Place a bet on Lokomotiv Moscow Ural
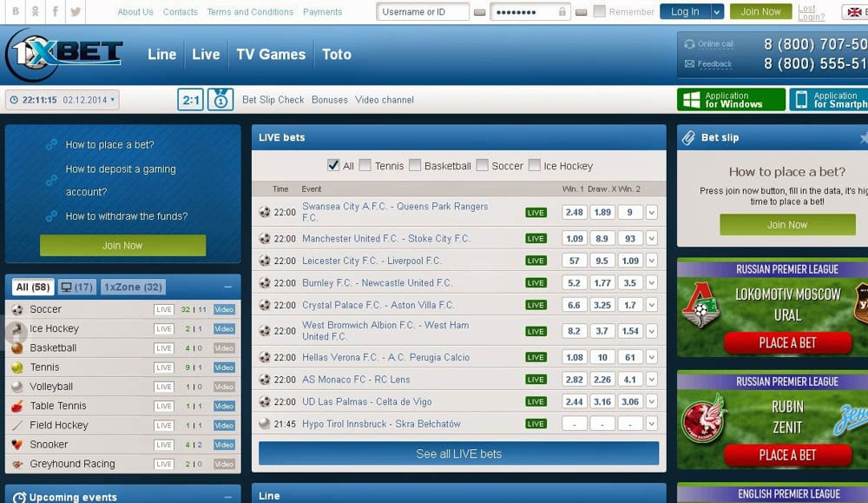Viewport: 868px width, 503px height. tap(787, 343)
